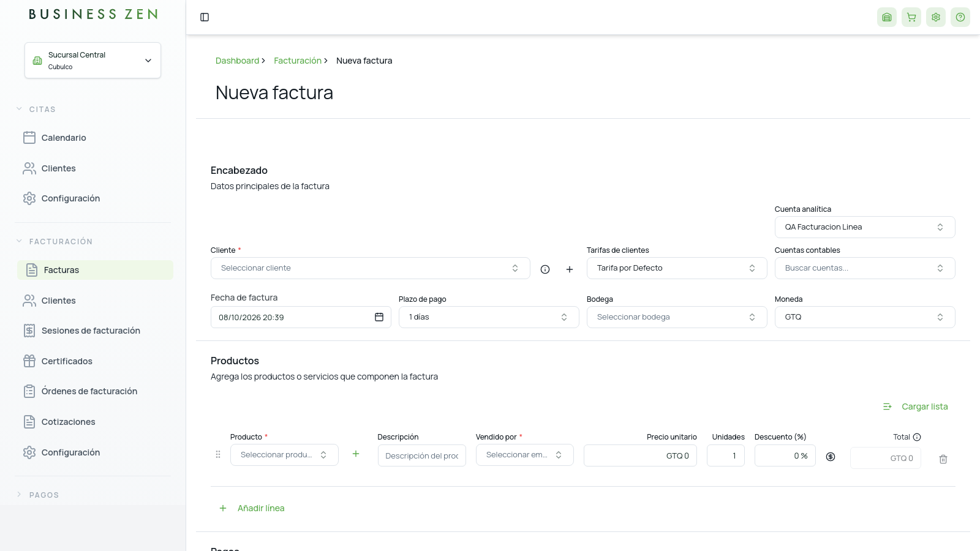The width and height of the screenshot is (980, 551).
Task: Open the shopping cart icon
Action: pyautogui.click(x=911, y=17)
